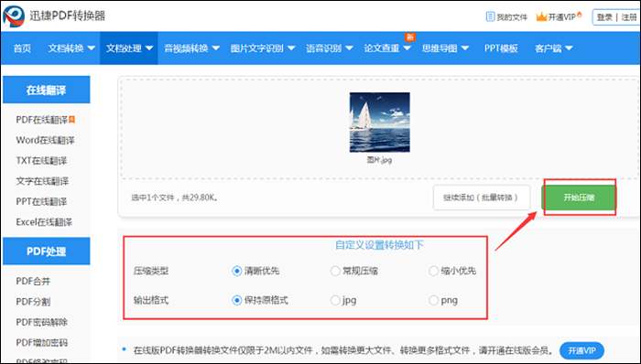Select 缩小优先 compression type radio
The image size is (641, 364).
click(433, 271)
